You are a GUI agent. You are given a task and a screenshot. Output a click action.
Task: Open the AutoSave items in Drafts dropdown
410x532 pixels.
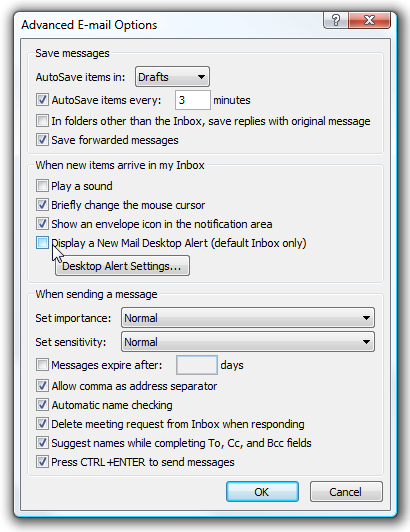click(x=172, y=77)
